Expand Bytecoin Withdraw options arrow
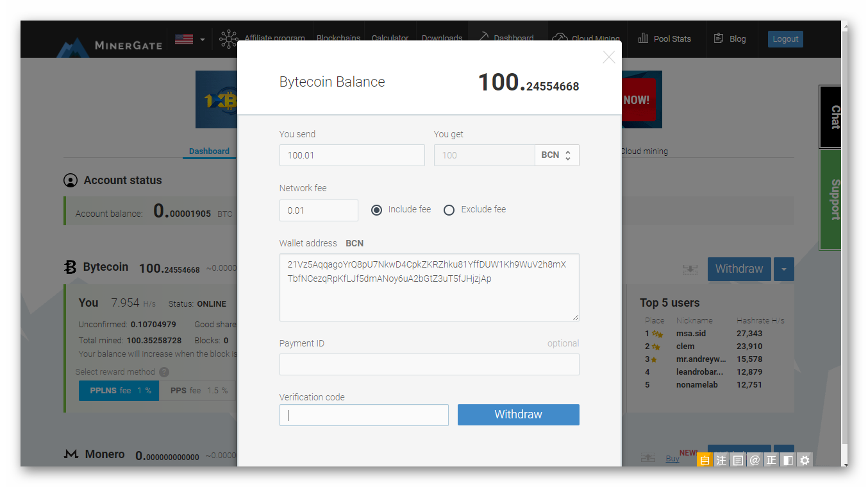This screenshot has width=868, height=487. tap(783, 269)
